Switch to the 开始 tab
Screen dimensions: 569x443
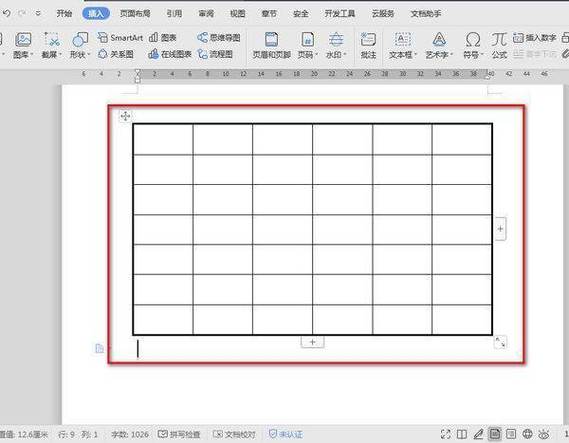pyautogui.click(x=64, y=14)
